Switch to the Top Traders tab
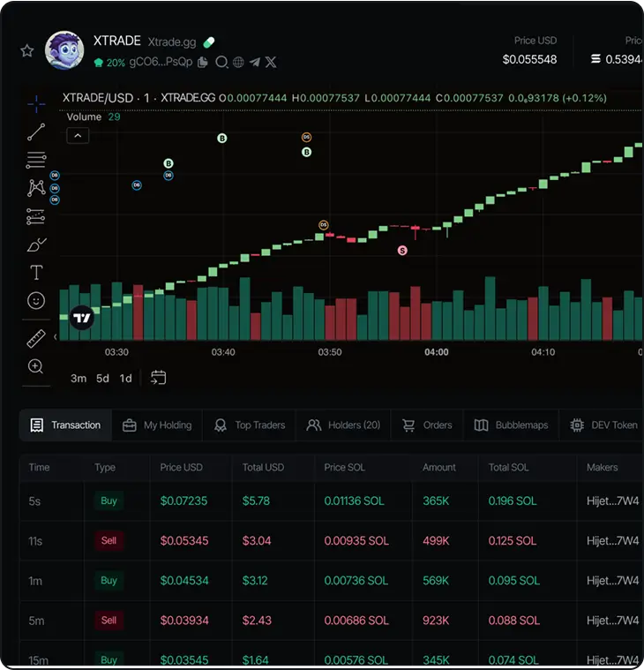 (x=249, y=425)
